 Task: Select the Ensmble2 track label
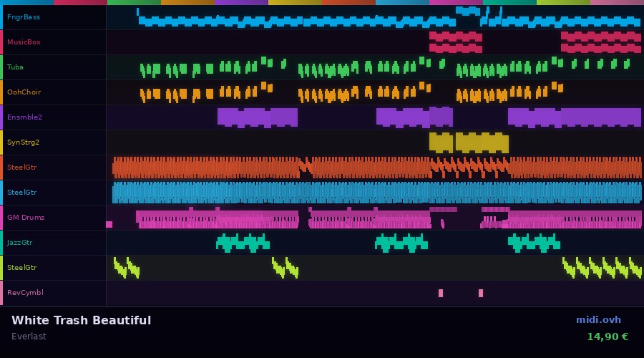click(24, 117)
